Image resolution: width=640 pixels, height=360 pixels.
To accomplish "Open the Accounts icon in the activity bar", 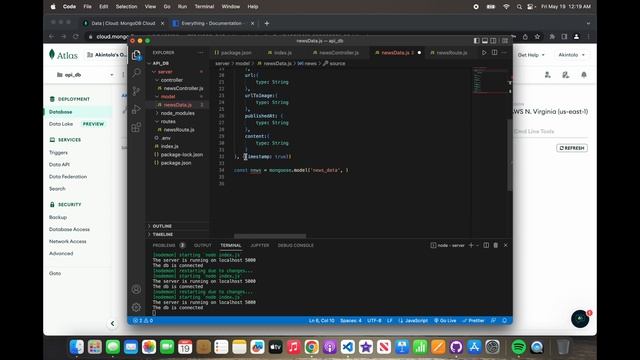I will tap(136, 289).
